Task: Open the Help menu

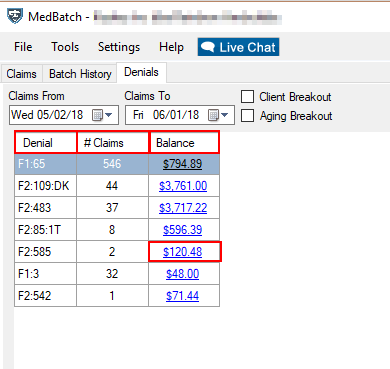Action: [171, 47]
